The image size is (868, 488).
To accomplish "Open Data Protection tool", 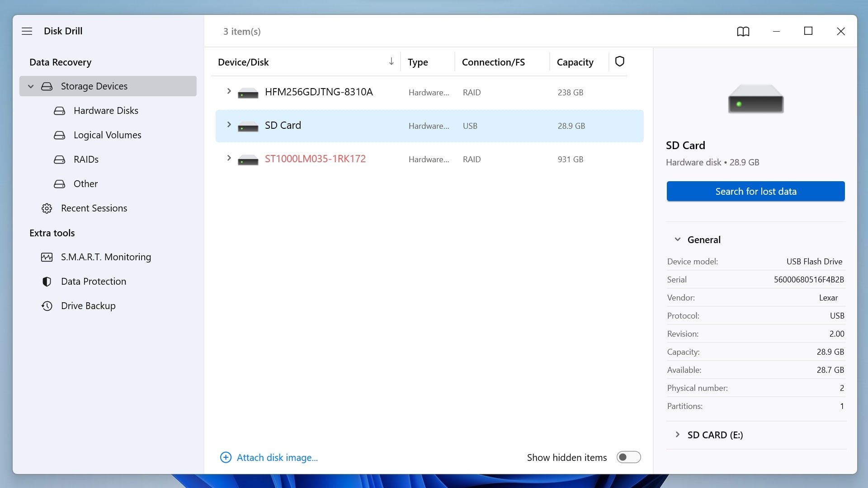I will click(94, 282).
